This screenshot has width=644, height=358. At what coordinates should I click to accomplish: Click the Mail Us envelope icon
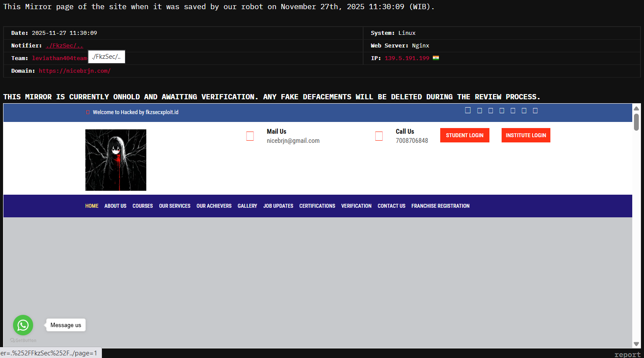pos(250,136)
